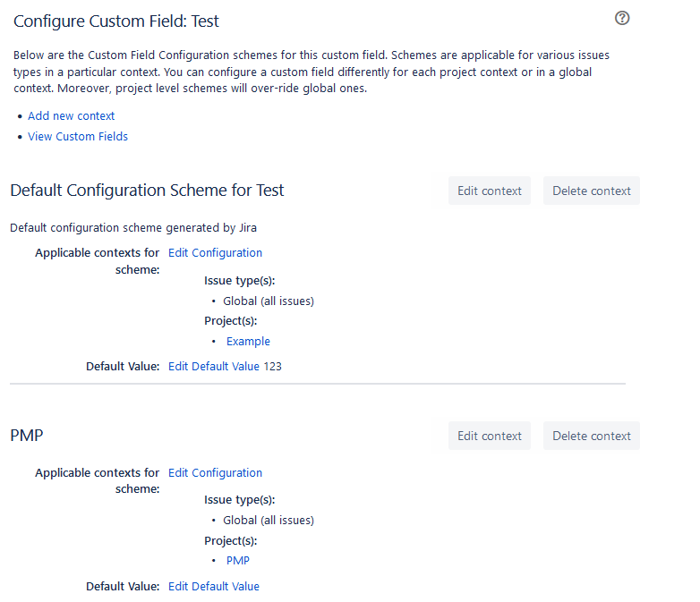Go to View Custom Fields
Viewport: 700px width, 602px height.
coord(78,137)
